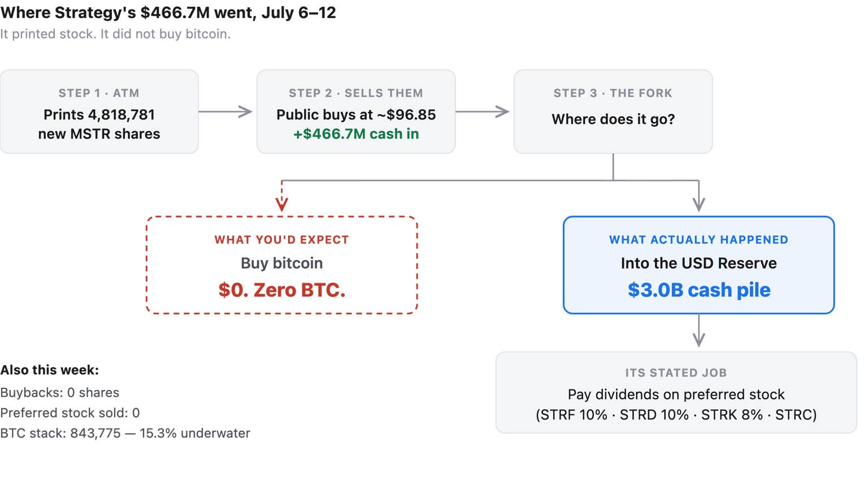Screen dimensions: 868x485
Task: Click the Buybacks: 0 shares line
Action: click(60, 393)
